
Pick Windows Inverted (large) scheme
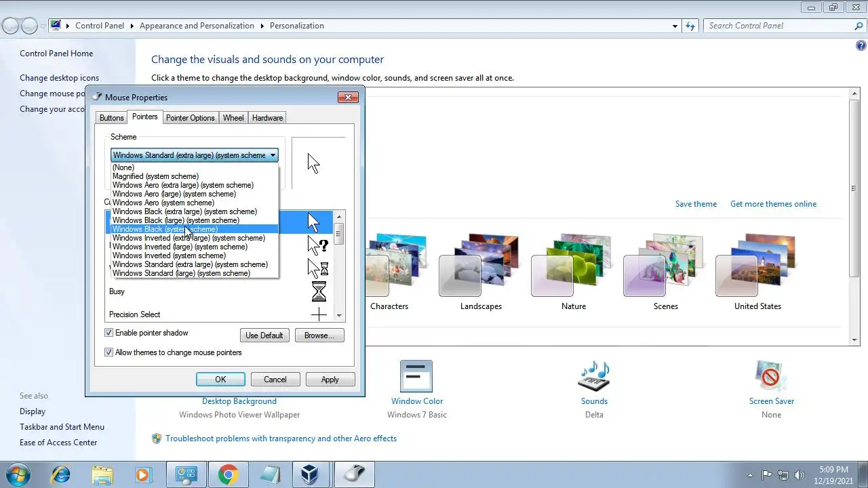(195, 247)
